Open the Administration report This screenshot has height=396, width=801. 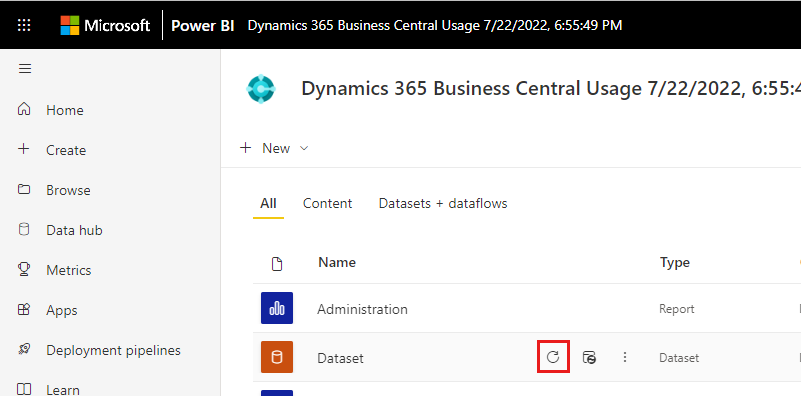362,309
